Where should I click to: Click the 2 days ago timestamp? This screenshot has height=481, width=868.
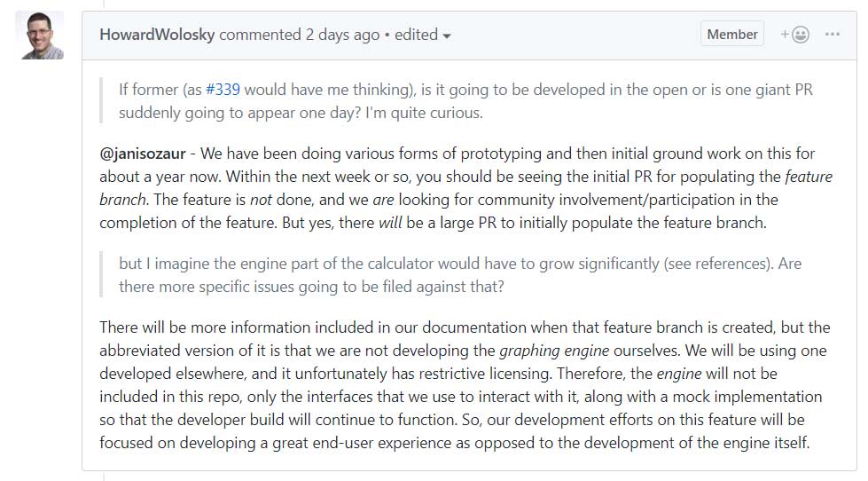click(x=342, y=35)
